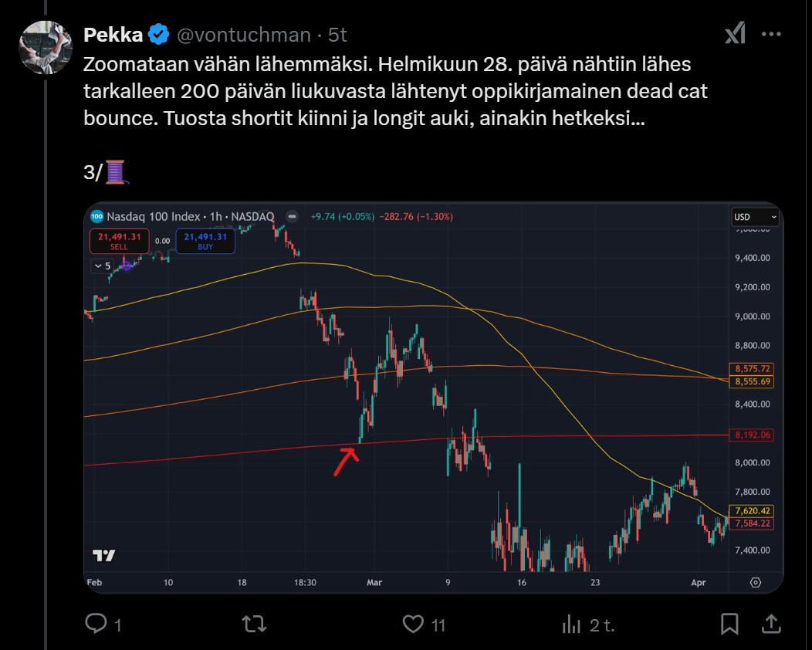Expand the collapsed indicators legend showing 5
This screenshot has width=812, height=650.
[101, 266]
